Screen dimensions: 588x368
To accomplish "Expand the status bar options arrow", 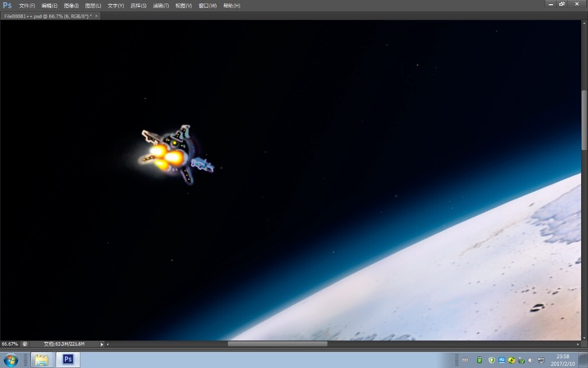I will tap(102, 344).
